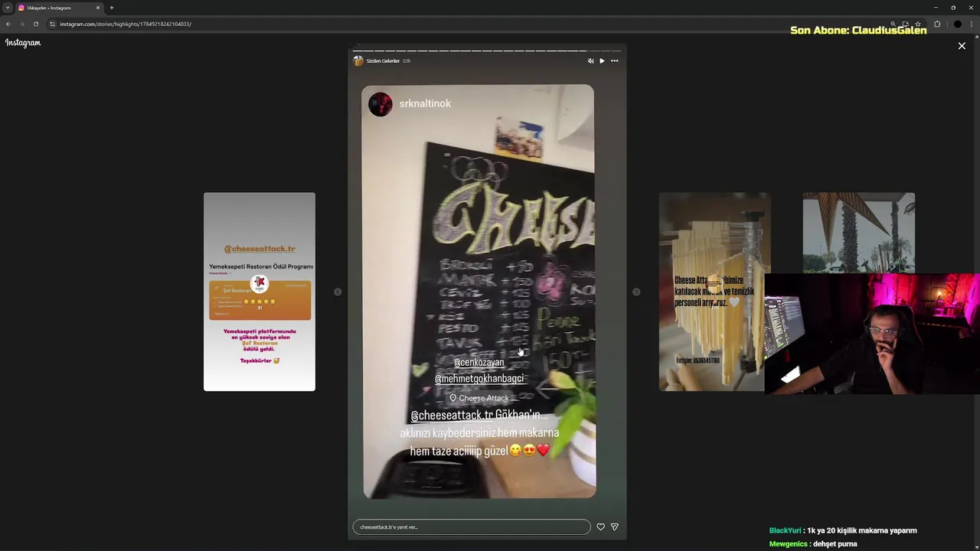Screen dimensions: 980x551
Task: Click the page scrollbar up arrow
Action: [976, 36]
